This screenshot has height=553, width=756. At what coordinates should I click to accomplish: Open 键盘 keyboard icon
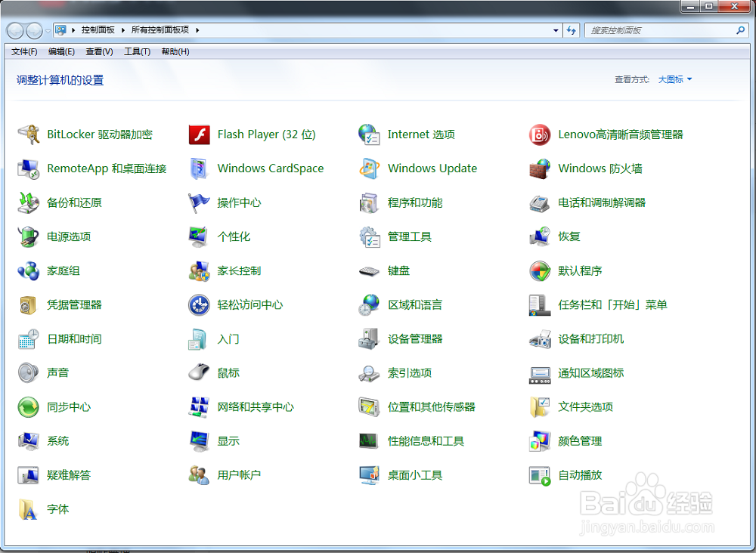point(370,271)
